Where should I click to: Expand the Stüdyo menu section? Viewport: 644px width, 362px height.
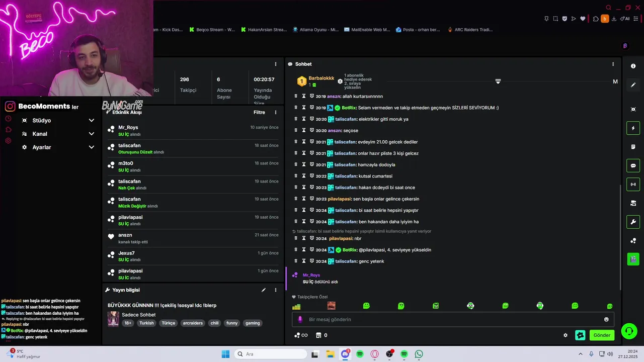pyautogui.click(x=58, y=121)
